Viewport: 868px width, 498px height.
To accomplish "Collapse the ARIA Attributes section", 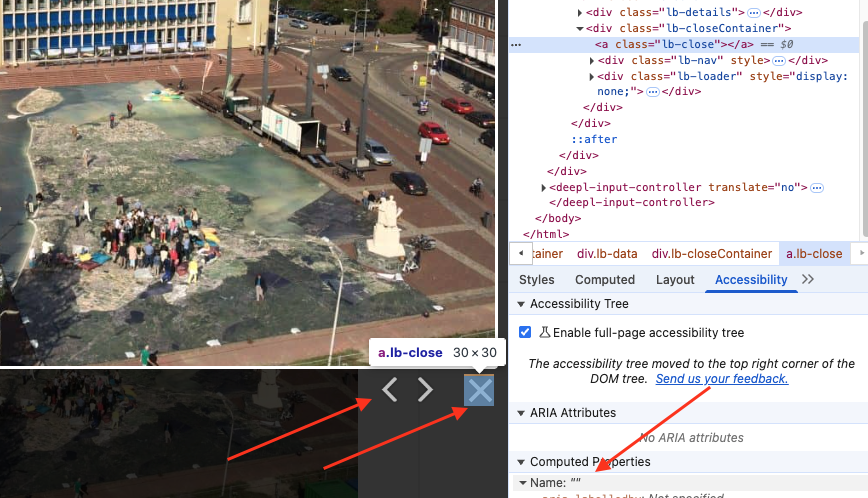I will click(520, 413).
